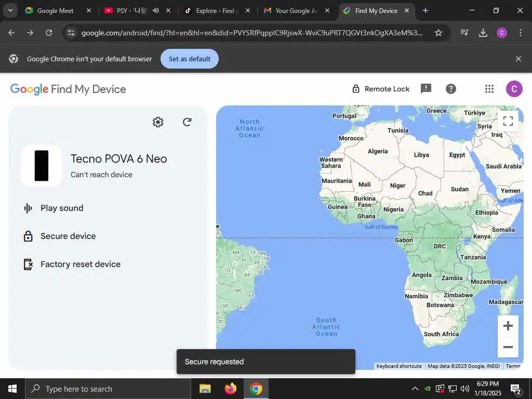Open the Windows Start menu
This screenshot has width=532, height=399.
(x=12, y=389)
